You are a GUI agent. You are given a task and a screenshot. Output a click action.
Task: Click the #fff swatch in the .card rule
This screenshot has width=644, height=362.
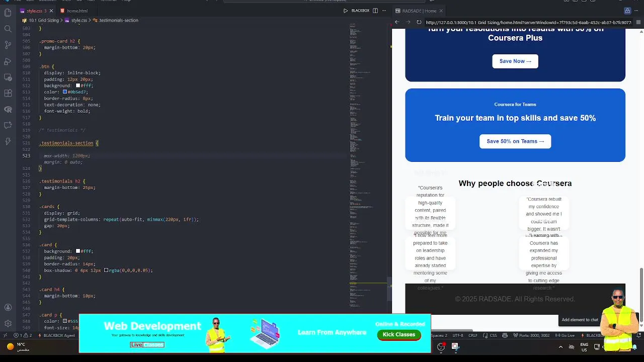point(78,251)
